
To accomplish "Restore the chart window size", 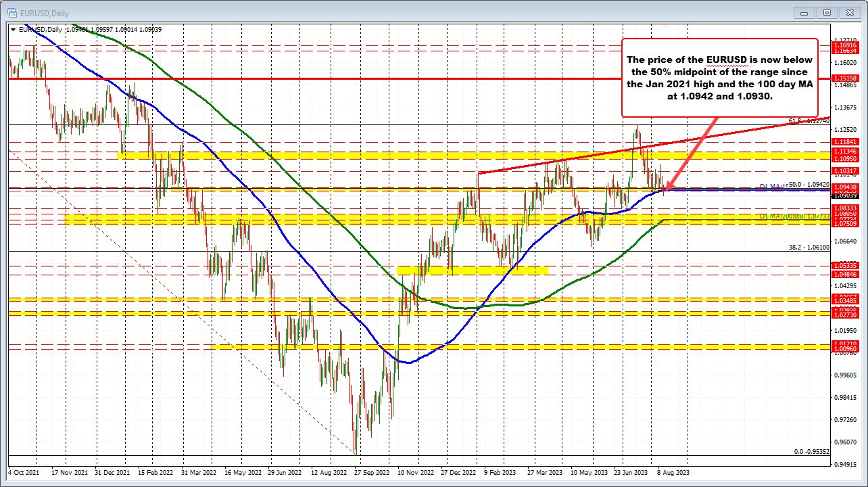I will click(x=826, y=12).
